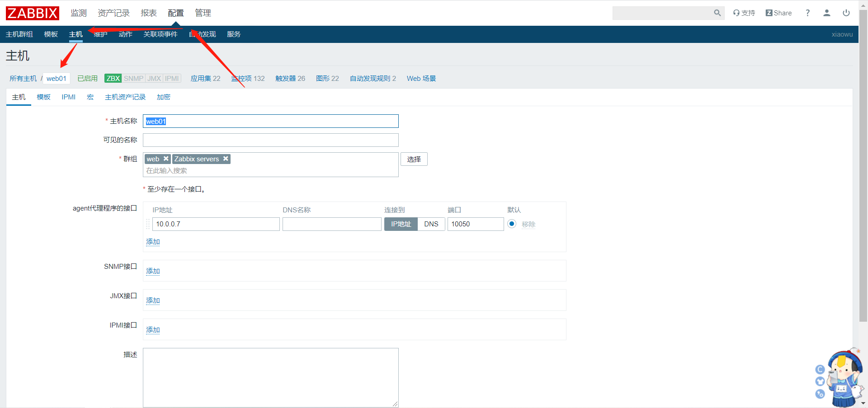Remove the Zabbix servers group tag

click(226, 159)
